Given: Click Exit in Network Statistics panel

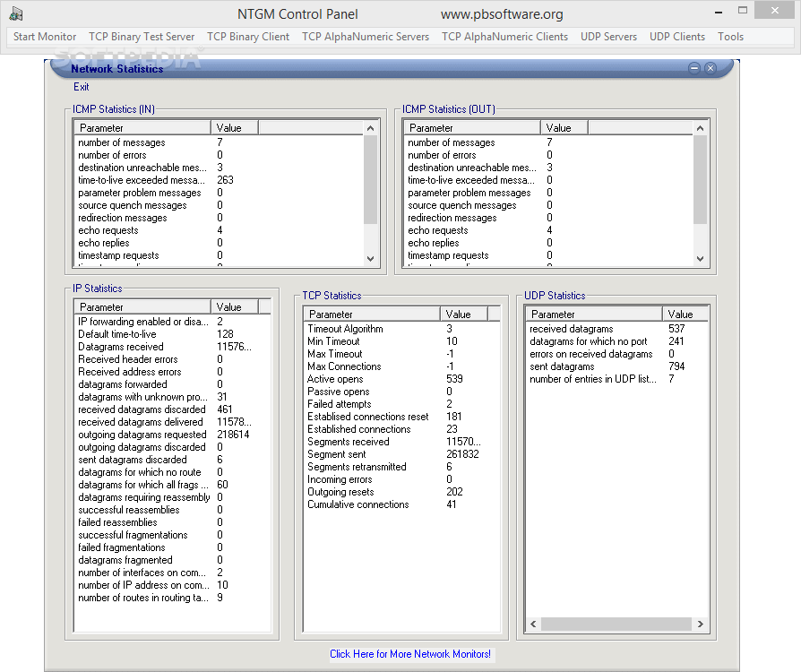Looking at the screenshot, I should [82, 87].
